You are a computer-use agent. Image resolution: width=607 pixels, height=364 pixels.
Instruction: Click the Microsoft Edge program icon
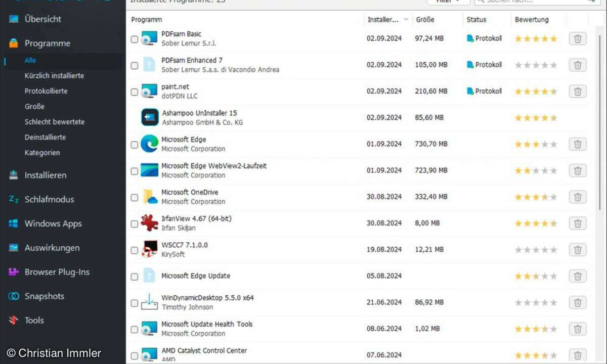(150, 144)
